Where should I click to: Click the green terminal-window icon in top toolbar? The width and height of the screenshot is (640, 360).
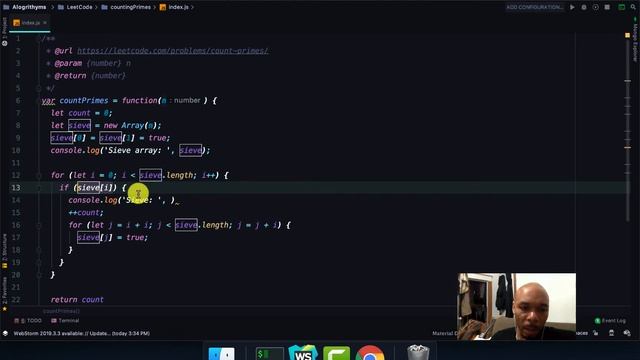pyautogui.click(x=622, y=7)
